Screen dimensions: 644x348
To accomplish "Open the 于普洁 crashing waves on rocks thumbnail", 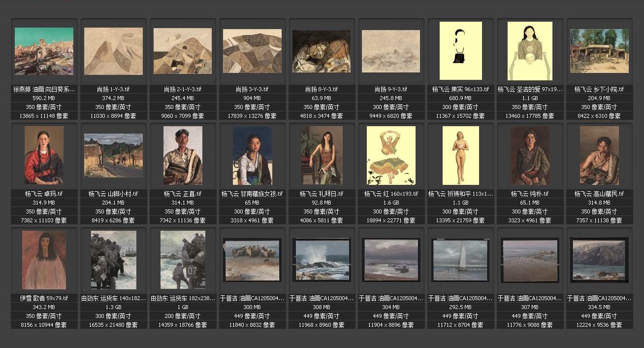I will point(322,260).
